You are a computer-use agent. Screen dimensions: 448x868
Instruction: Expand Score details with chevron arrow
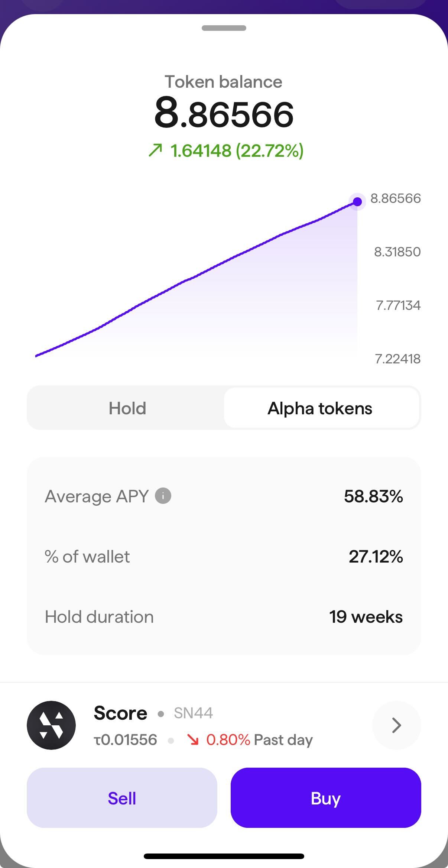[396, 725]
